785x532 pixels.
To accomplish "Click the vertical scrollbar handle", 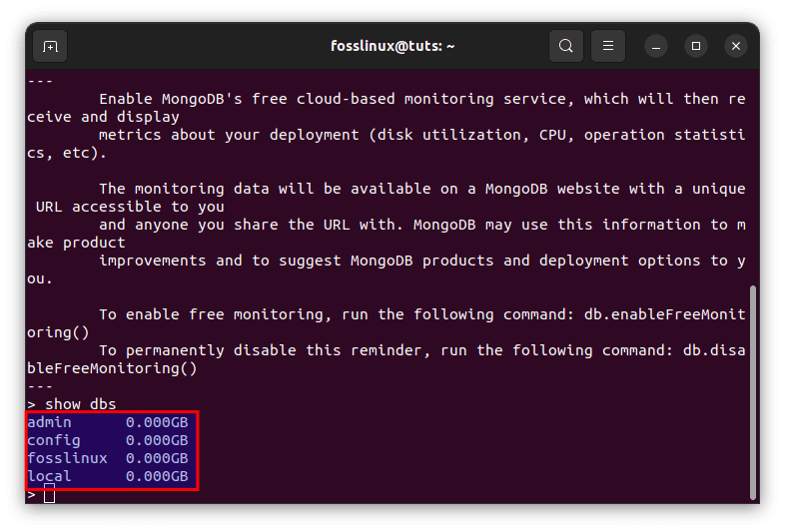I will (x=752, y=392).
